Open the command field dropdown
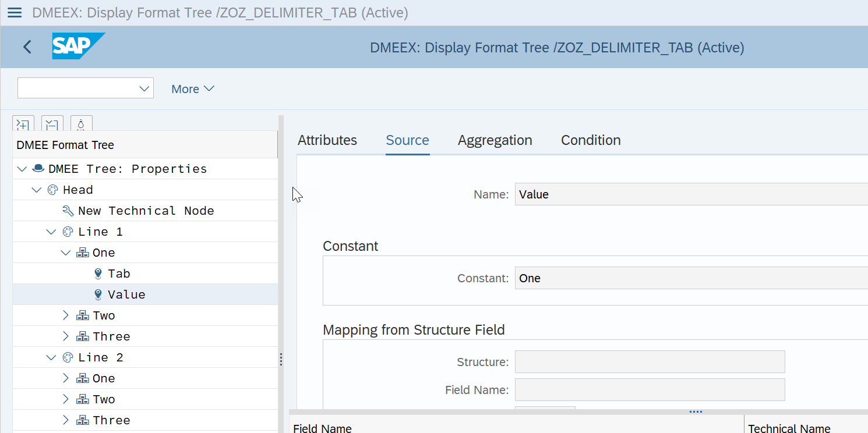Image resolution: width=868 pixels, height=433 pixels. (144, 88)
